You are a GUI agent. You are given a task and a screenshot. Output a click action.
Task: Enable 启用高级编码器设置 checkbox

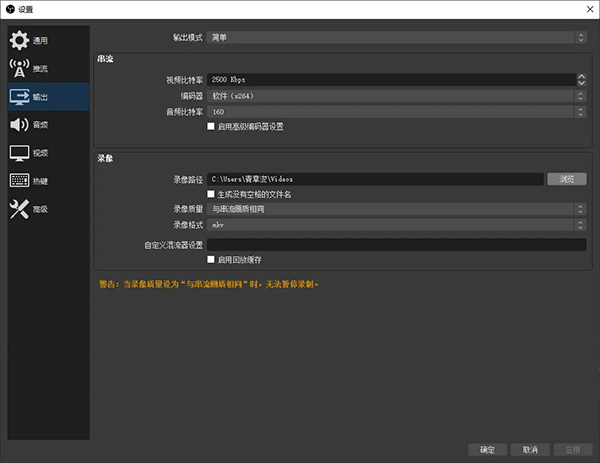[x=210, y=127]
